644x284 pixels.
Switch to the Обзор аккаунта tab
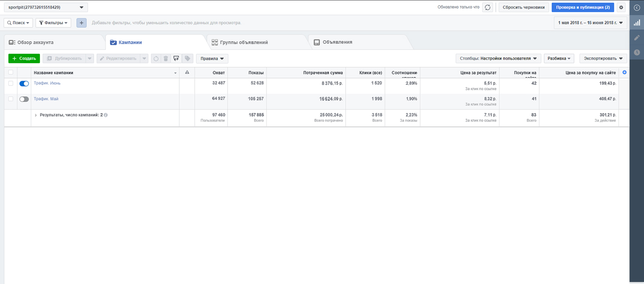click(x=35, y=42)
